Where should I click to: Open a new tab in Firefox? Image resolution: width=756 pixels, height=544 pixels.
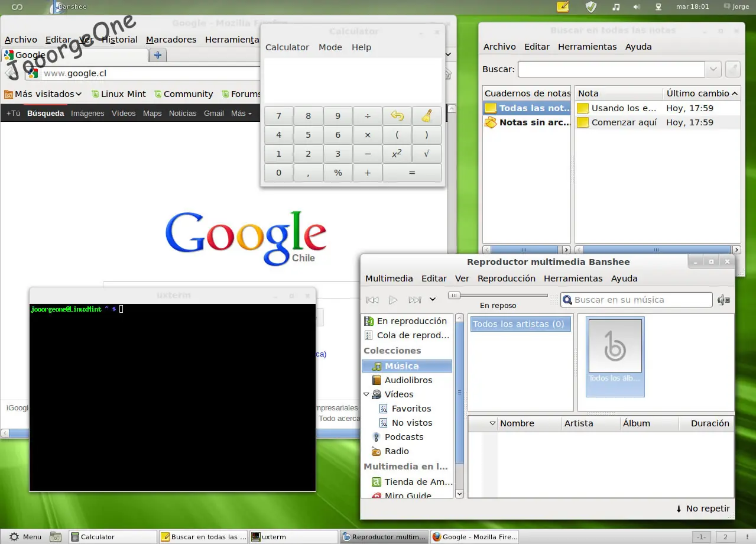158,55
